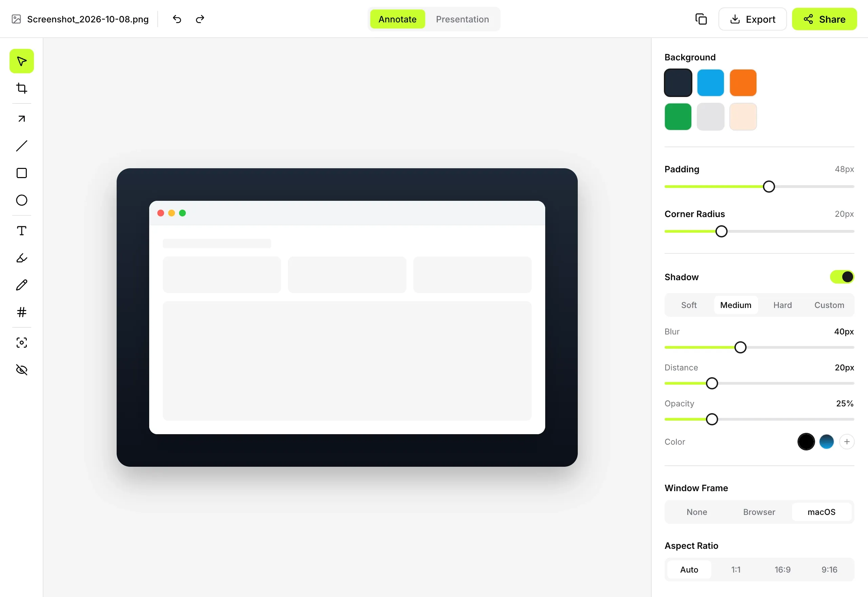Toggle the Shadow switch off
Screen dimensions: 868x597
click(x=842, y=277)
